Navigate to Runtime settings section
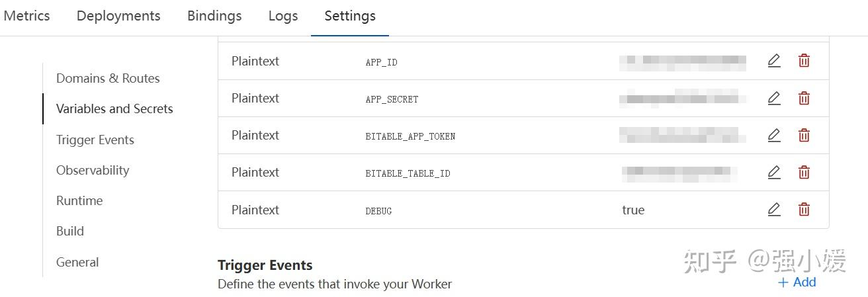 [79, 200]
